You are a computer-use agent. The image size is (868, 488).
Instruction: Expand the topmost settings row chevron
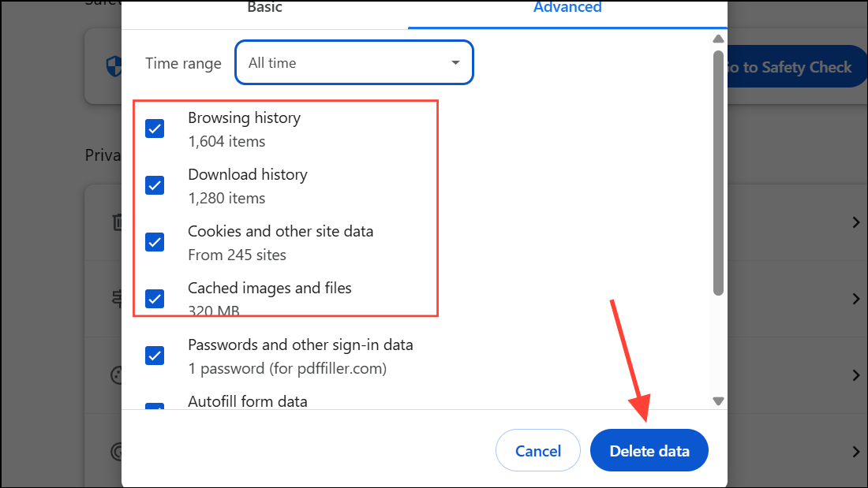pyautogui.click(x=856, y=222)
